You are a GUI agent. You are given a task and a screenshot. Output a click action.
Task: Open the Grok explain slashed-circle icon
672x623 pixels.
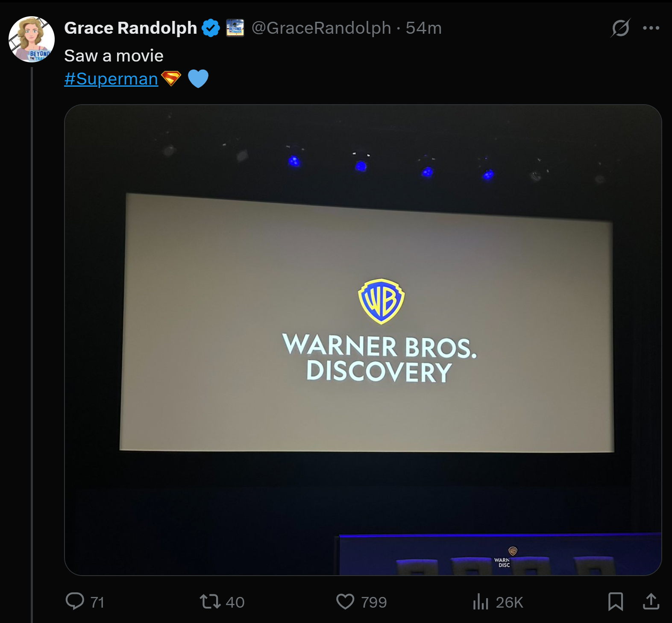click(620, 28)
